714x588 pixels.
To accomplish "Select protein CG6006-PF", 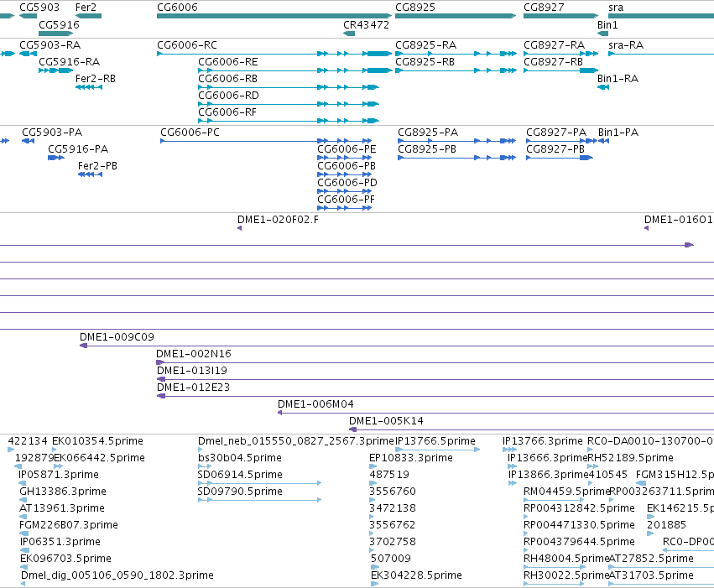I will click(346, 200).
